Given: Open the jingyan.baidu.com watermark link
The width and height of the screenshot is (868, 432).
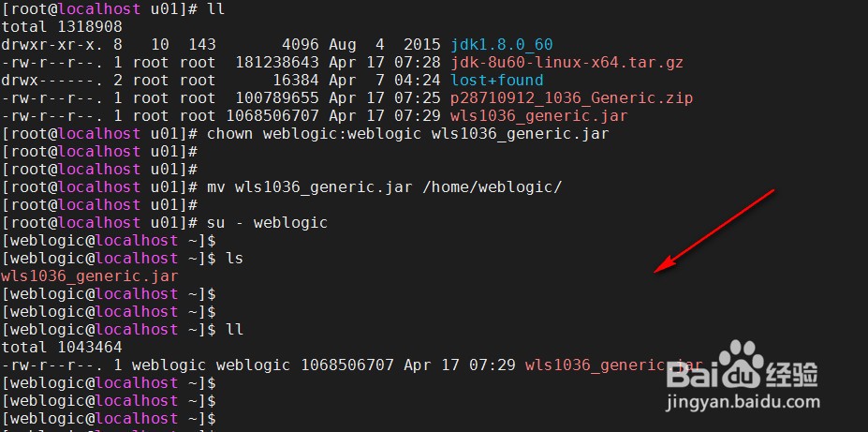Looking at the screenshot, I should 743,401.
